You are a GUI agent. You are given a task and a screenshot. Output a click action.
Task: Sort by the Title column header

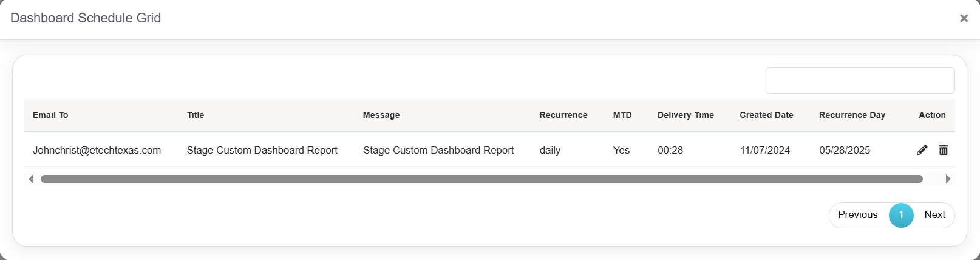(196, 115)
